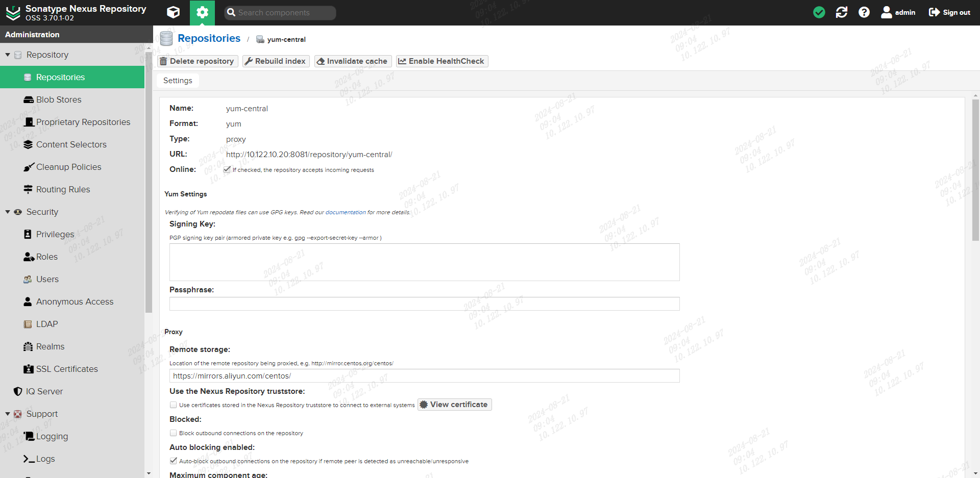Click the Logging icon in sidebar
The height and width of the screenshot is (478, 980).
(29, 436)
